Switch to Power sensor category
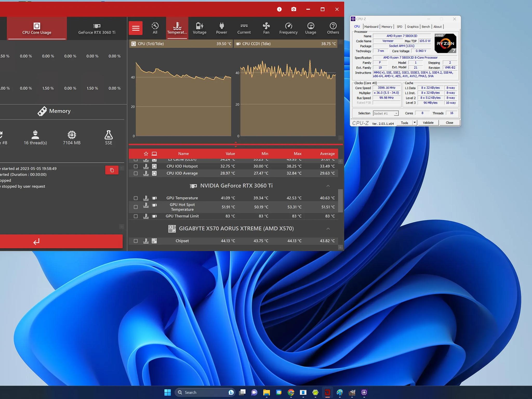Viewport: 532px width, 399px height. pyautogui.click(x=222, y=28)
